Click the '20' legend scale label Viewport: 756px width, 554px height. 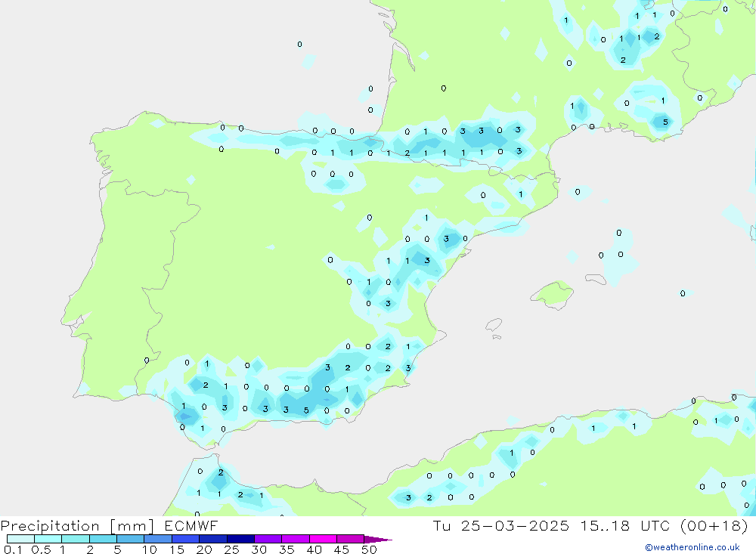(x=204, y=549)
